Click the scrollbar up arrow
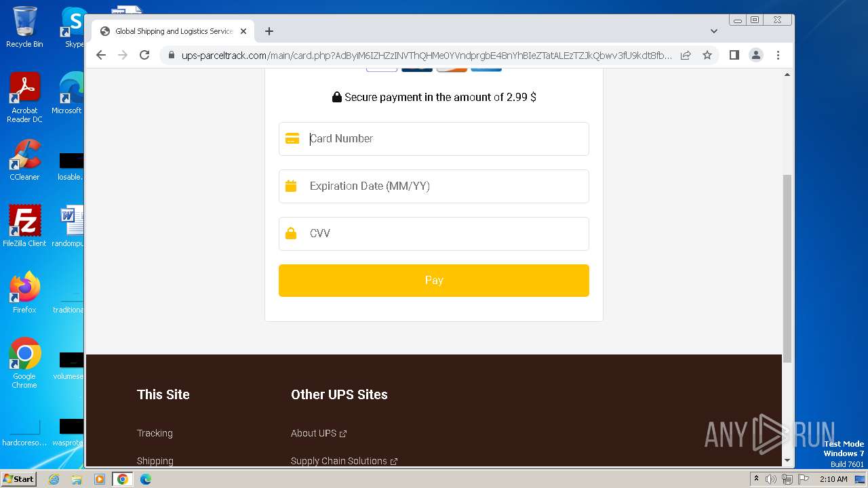868x488 pixels. point(787,75)
